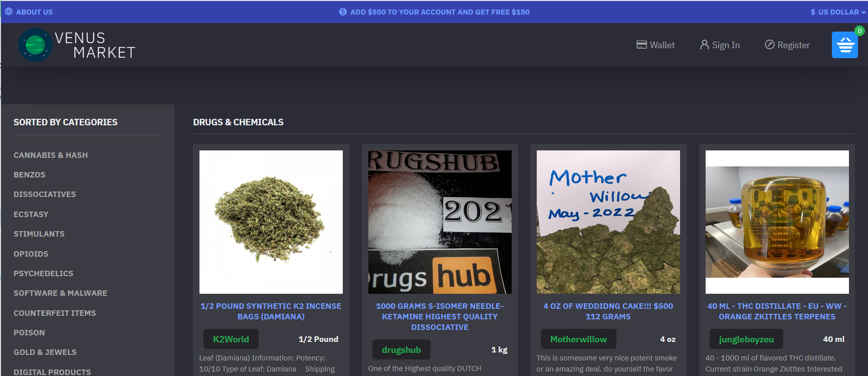The width and height of the screenshot is (868, 376).
Task: Click the add $550 promo banner text
Action: pyautogui.click(x=440, y=12)
